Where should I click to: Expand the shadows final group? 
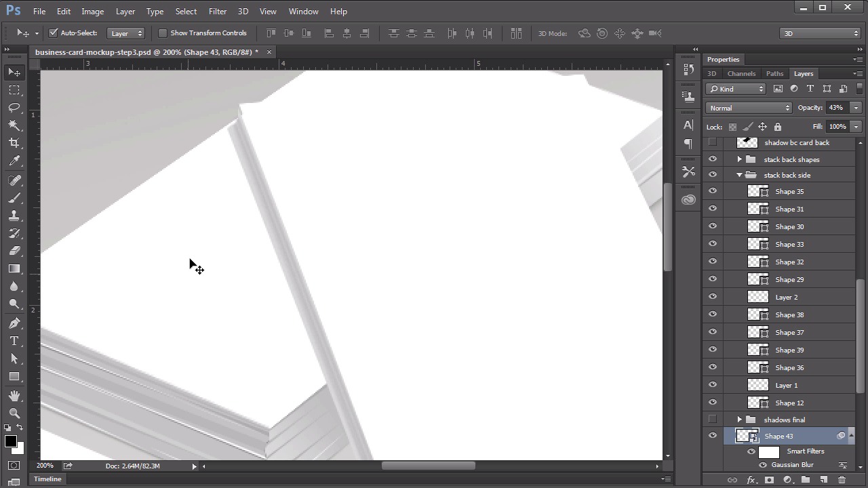pyautogui.click(x=739, y=420)
